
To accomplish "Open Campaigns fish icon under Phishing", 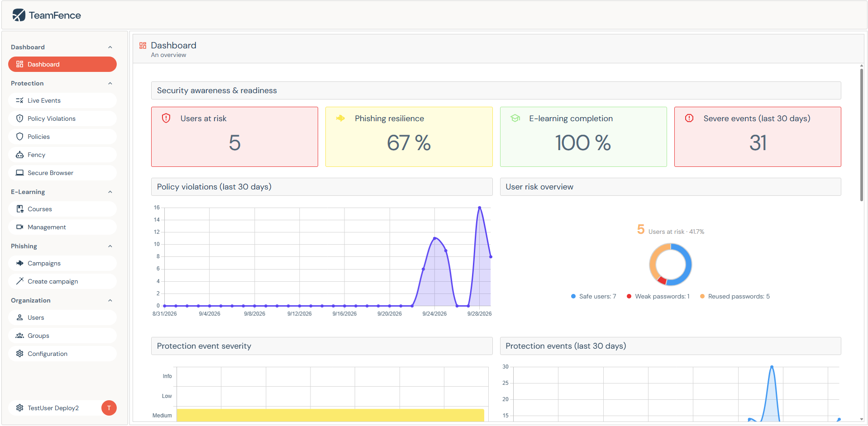I will pos(19,263).
